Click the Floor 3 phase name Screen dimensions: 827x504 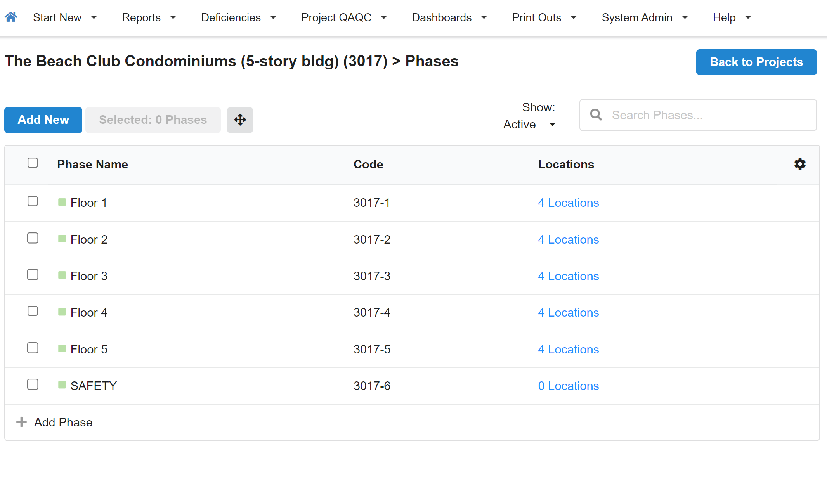click(x=89, y=276)
